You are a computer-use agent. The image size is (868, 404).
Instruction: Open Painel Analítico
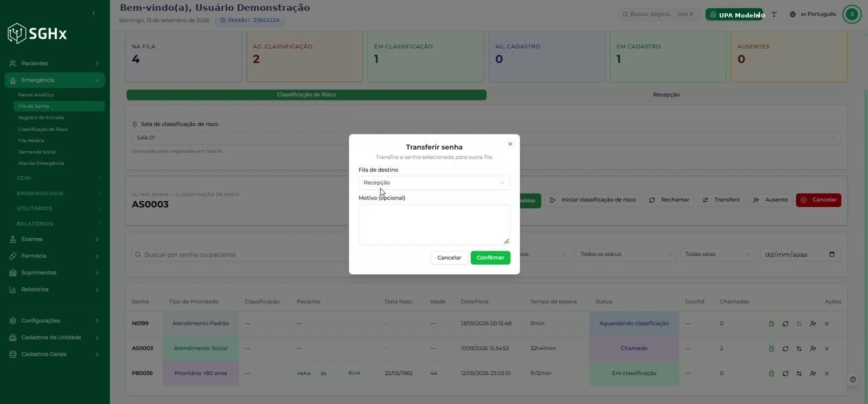(x=36, y=95)
